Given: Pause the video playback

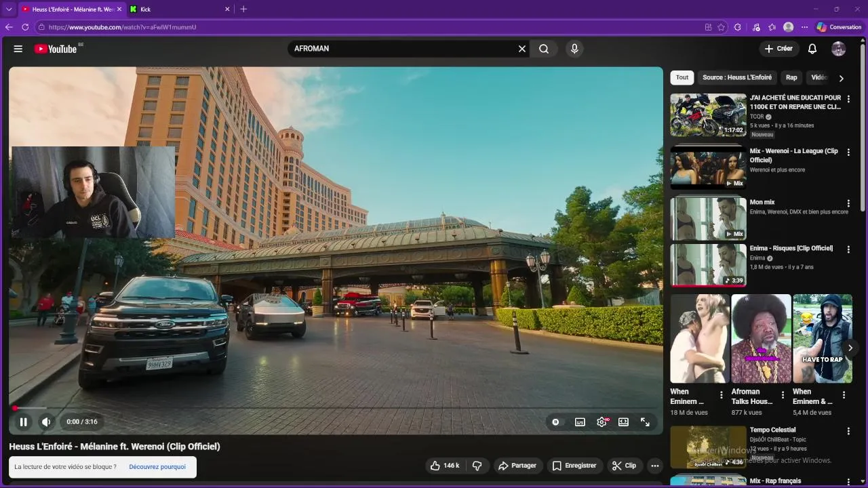Looking at the screenshot, I should point(24,422).
